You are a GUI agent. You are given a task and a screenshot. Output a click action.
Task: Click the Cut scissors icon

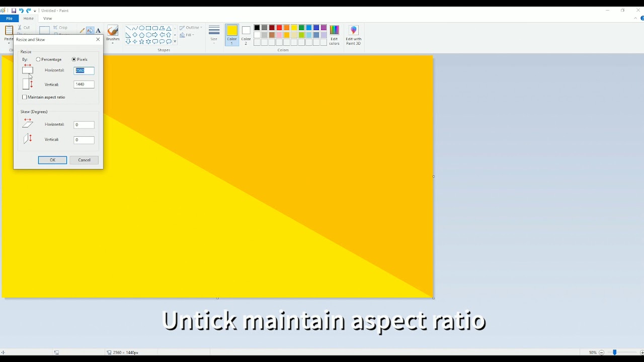(21, 28)
